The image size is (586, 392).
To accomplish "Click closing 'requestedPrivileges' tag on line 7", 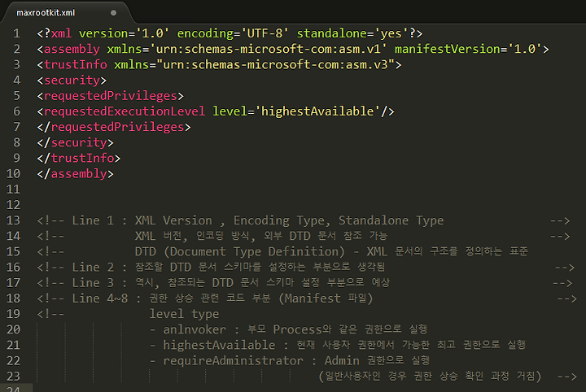I will (x=118, y=127).
